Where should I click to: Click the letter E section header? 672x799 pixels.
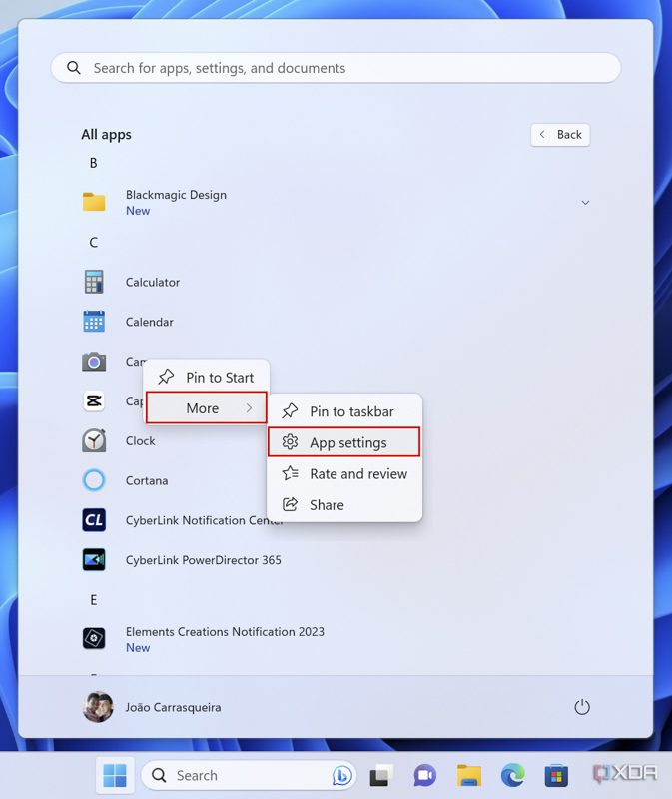(93, 600)
